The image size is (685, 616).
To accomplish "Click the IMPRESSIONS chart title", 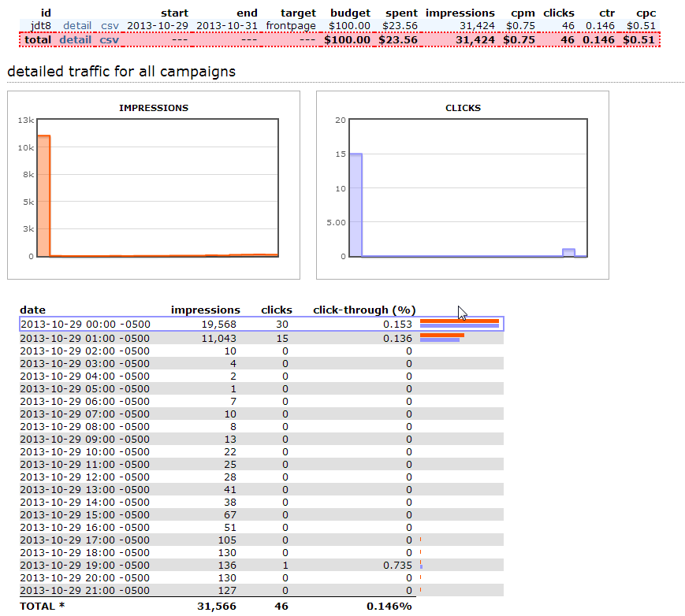I will point(154,108).
